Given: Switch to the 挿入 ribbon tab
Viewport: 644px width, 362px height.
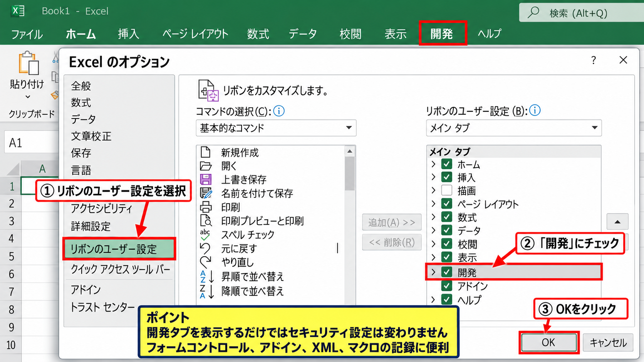Looking at the screenshot, I should pos(128,34).
